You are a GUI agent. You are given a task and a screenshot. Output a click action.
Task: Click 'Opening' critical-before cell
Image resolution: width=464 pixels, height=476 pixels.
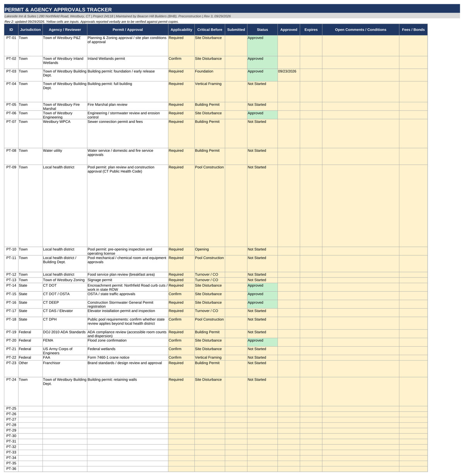[x=210, y=251]
